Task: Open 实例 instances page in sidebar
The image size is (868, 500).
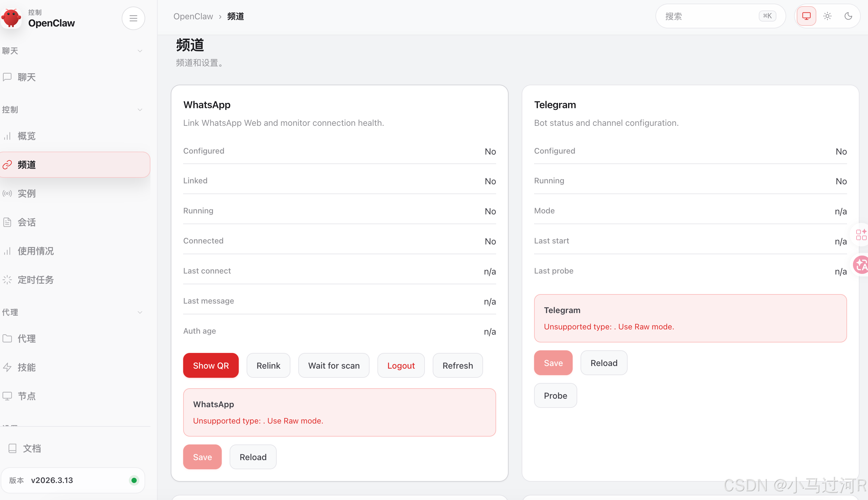Action: coord(26,193)
